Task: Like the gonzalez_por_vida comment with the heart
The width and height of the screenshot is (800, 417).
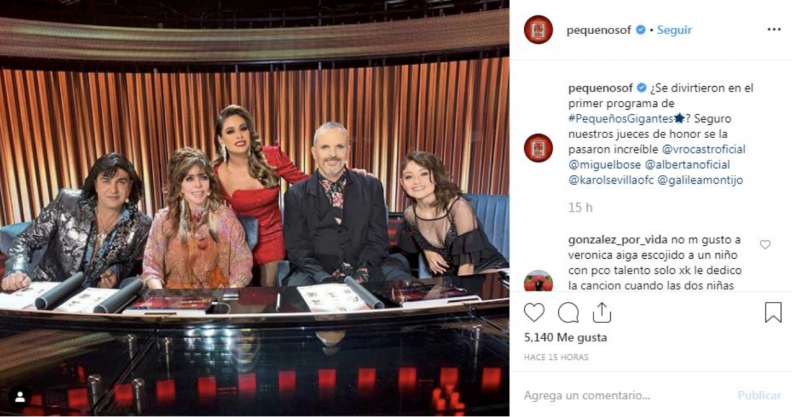Action: coord(765,244)
